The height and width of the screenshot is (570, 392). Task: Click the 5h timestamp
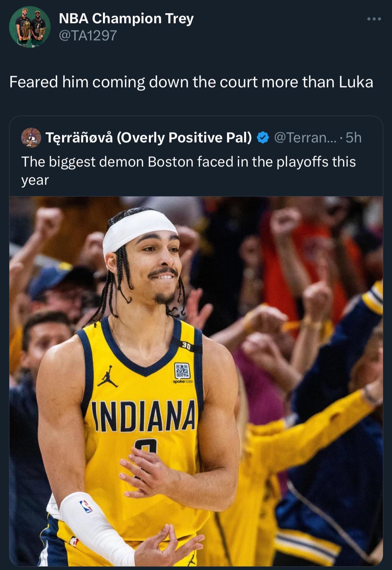(353, 138)
